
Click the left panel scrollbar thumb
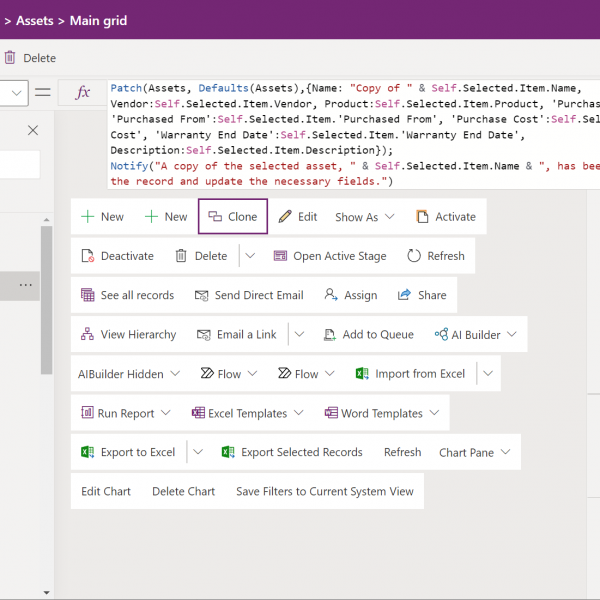coord(46,300)
